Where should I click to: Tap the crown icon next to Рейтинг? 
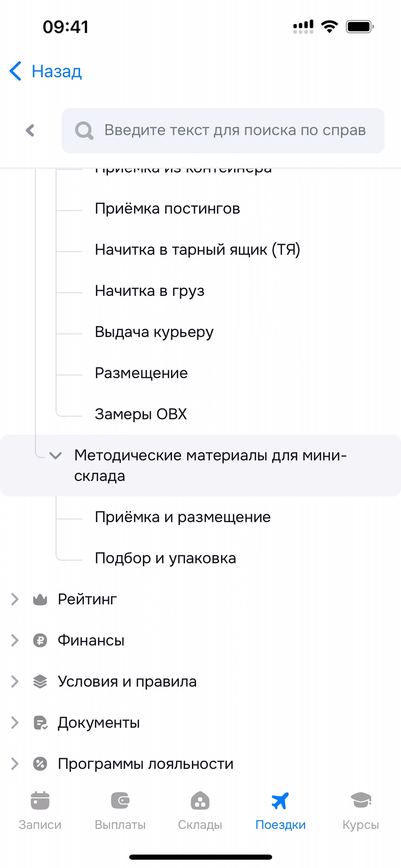pyautogui.click(x=40, y=600)
